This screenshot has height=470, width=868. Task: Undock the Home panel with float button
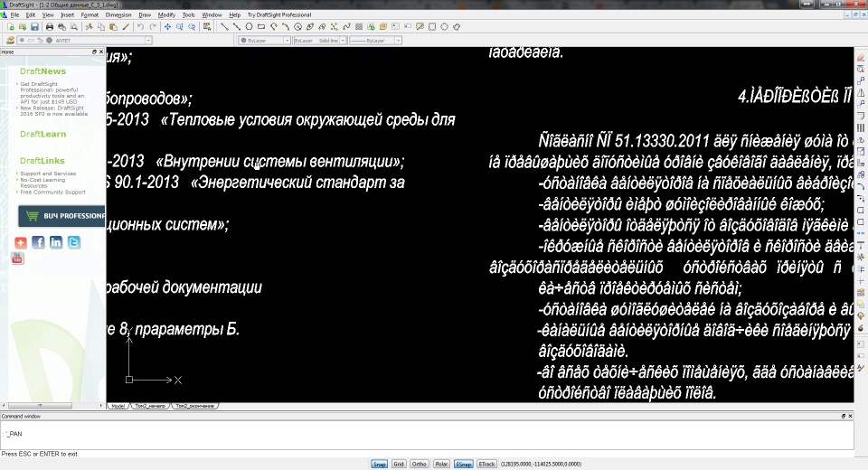[x=94, y=52]
